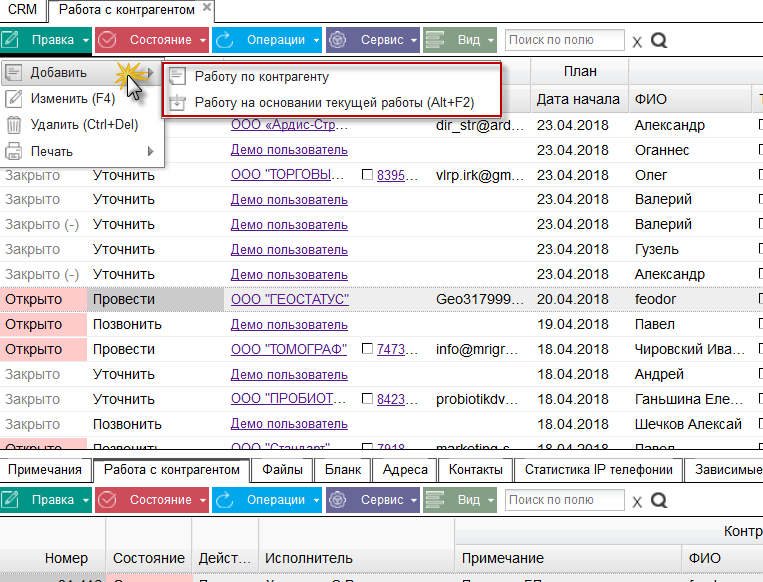
Task: Click the upper Вид lines icon
Action: [x=435, y=40]
